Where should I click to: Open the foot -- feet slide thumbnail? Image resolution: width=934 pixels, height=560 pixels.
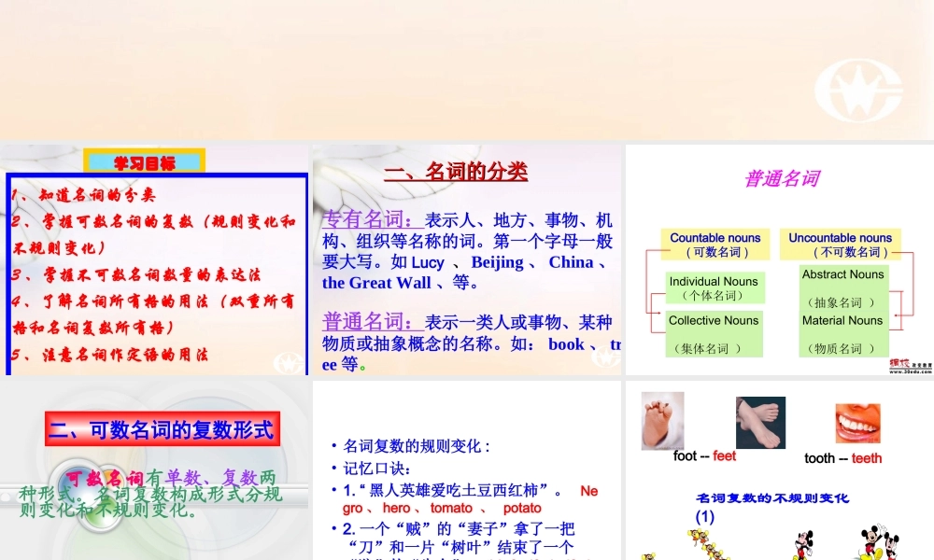(780, 470)
